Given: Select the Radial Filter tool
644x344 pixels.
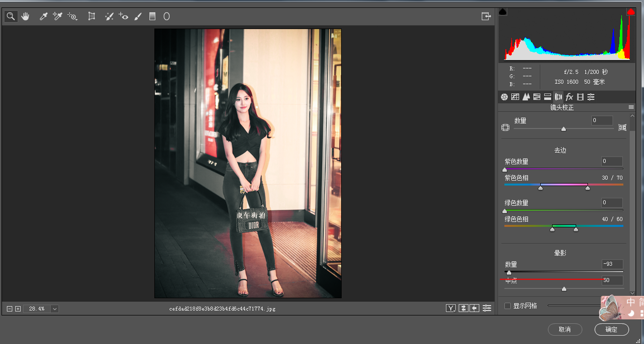Looking at the screenshot, I should pyautogui.click(x=167, y=17).
